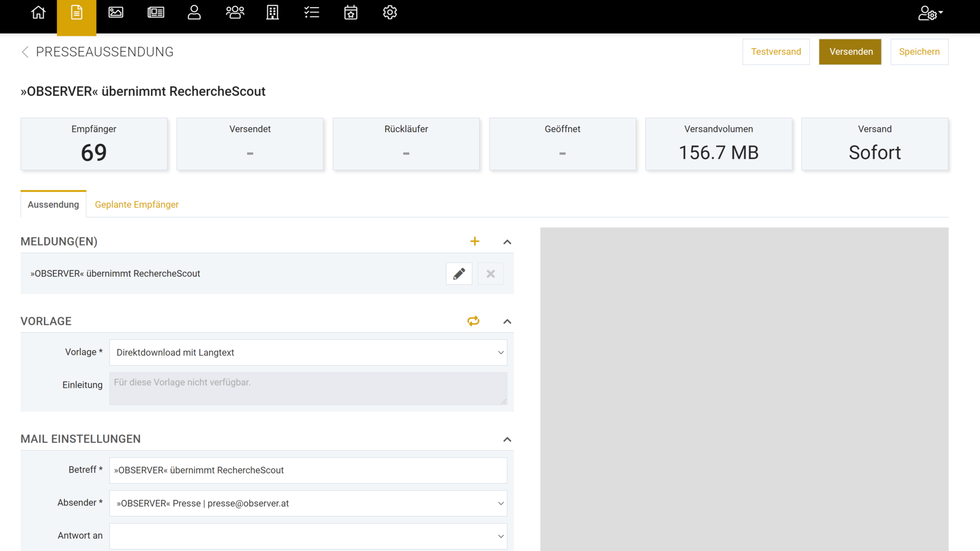Open the image gallery icon
This screenshot has width=980, height=551.
coord(116,12)
